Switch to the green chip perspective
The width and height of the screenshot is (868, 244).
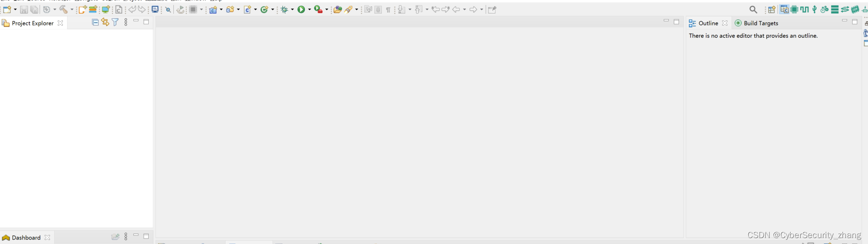tap(794, 9)
